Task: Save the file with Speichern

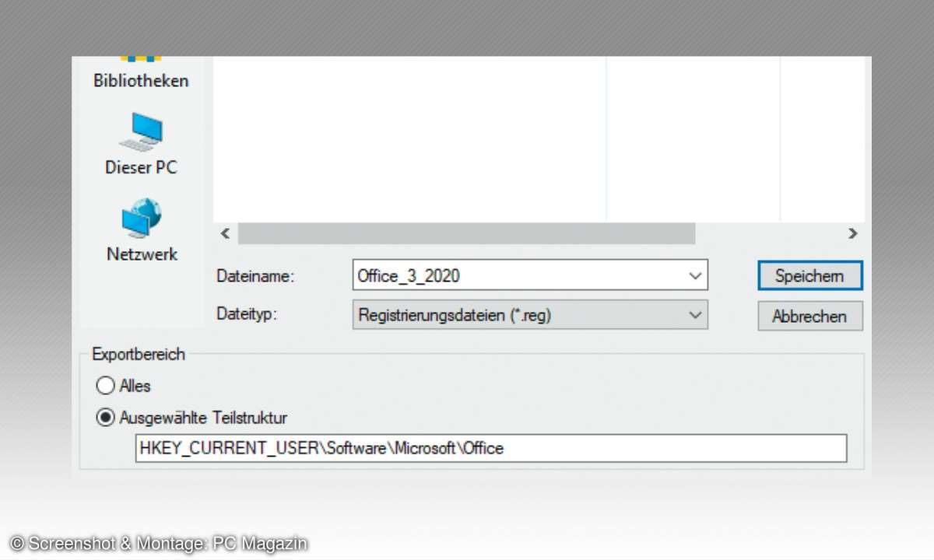Action: [x=809, y=276]
